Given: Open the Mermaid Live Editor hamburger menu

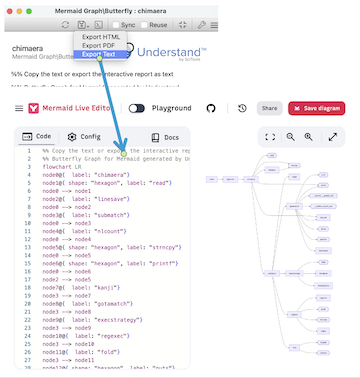Looking at the screenshot, I should [19, 108].
